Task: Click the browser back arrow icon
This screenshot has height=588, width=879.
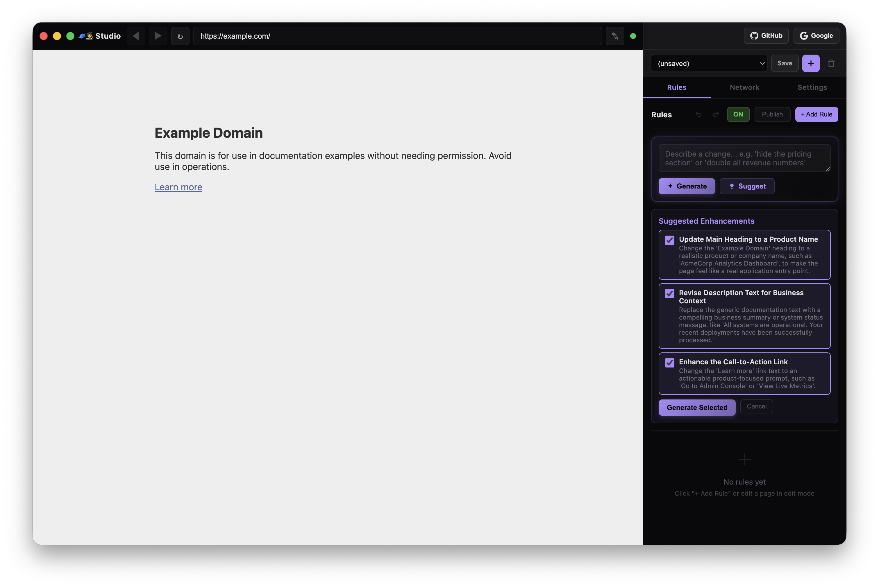Action: [x=136, y=36]
